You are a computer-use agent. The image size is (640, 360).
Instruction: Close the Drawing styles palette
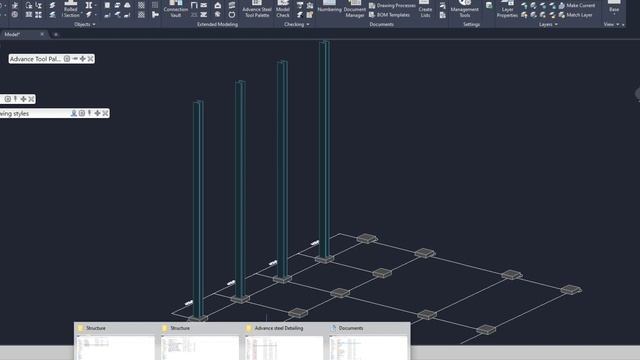[x=105, y=113]
